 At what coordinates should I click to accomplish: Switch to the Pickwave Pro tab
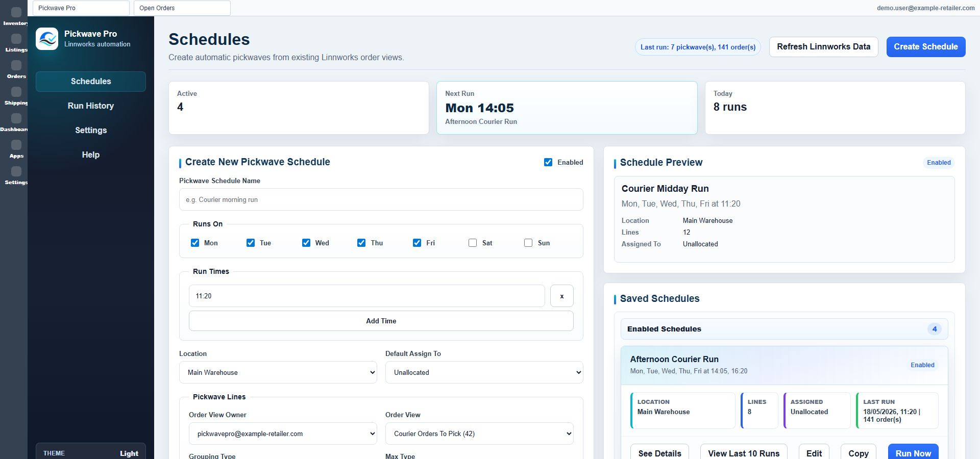81,8
